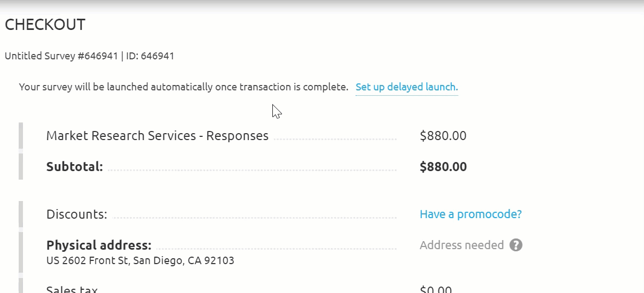Click the bold Subtotal label

click(74, 167)
